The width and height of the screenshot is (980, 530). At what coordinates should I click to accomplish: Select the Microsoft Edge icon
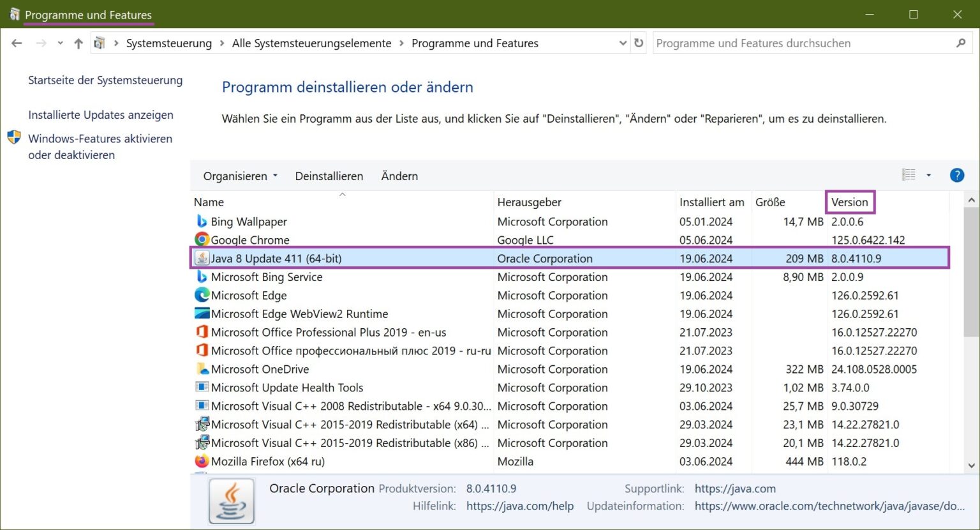202,295
